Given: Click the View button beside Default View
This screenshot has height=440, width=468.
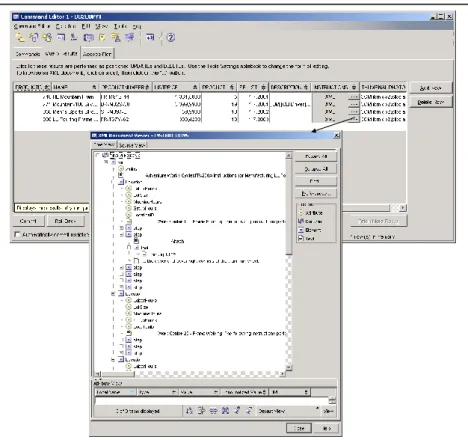Looking at the screenshot, I should [328, 411].
